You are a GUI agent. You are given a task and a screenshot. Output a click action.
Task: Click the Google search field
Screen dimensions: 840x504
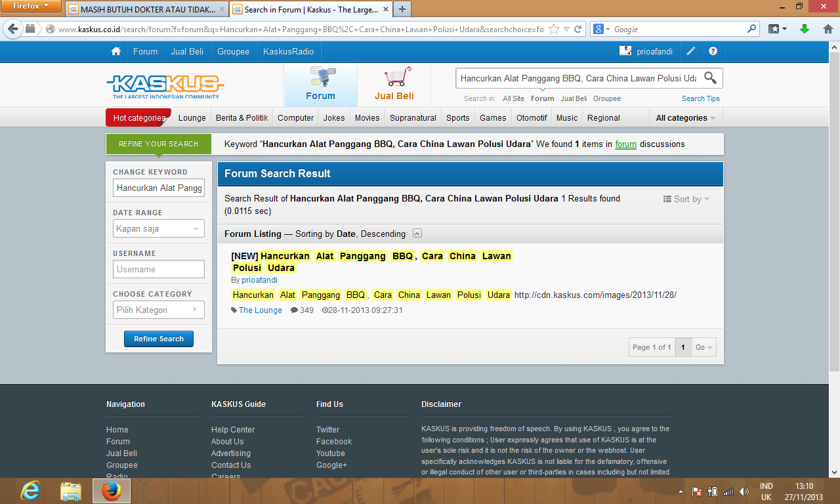[679, 29]
